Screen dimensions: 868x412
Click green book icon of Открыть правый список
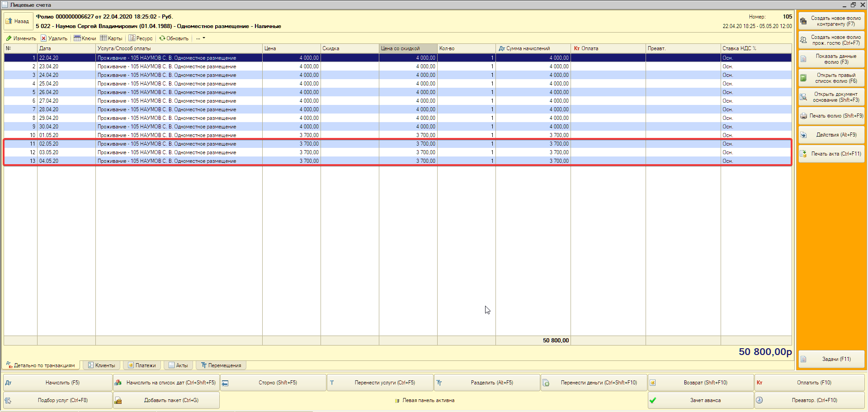tap(803, 78)
